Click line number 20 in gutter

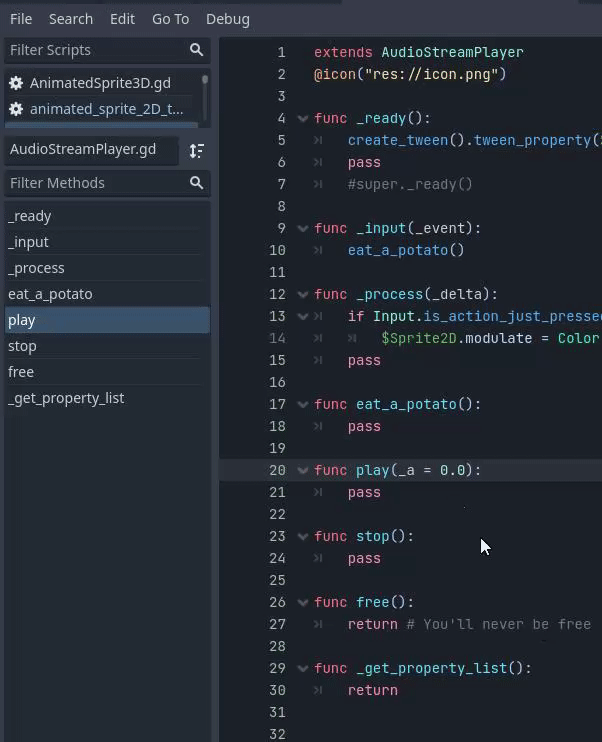pos(277,470)
